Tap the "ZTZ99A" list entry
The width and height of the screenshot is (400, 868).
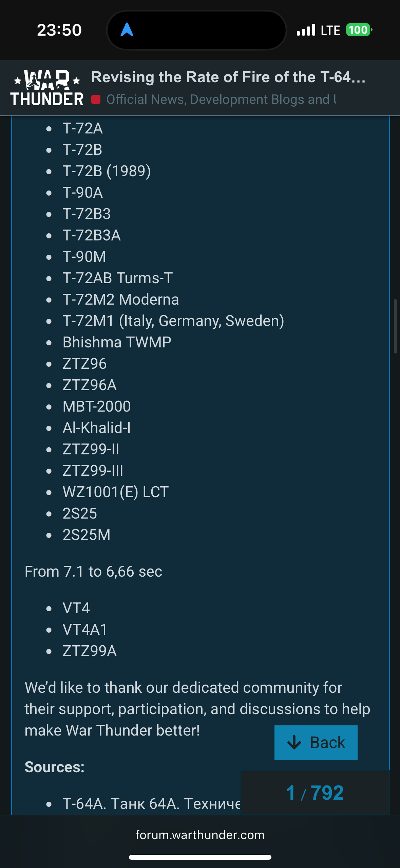click(x=90, y=651)
